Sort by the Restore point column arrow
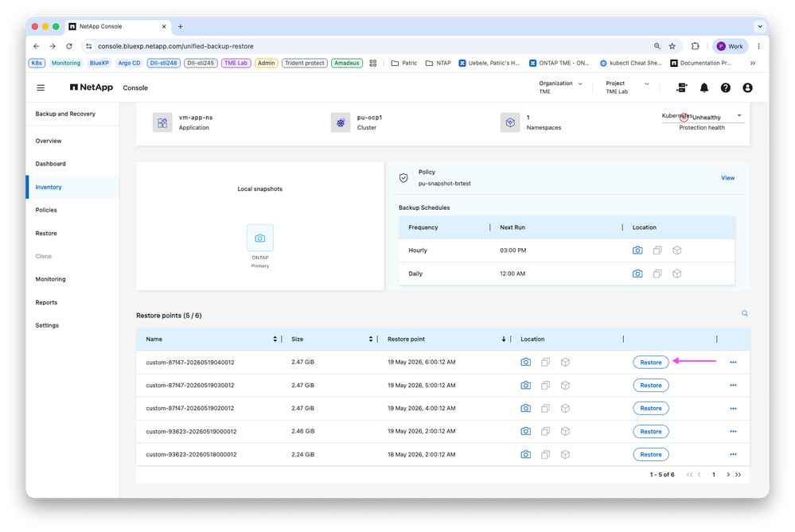Screen dimensions: 795x532 (x=504, y=339)
